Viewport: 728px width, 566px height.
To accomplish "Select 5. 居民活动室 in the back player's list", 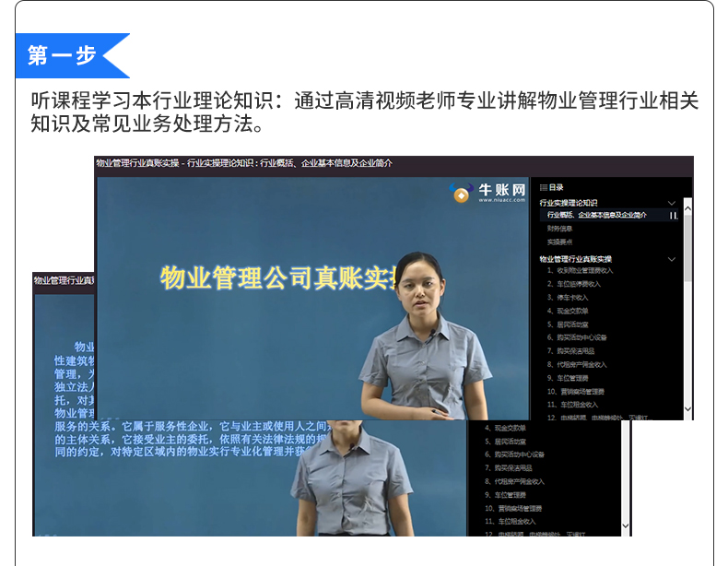I will (x=505, y=442).
